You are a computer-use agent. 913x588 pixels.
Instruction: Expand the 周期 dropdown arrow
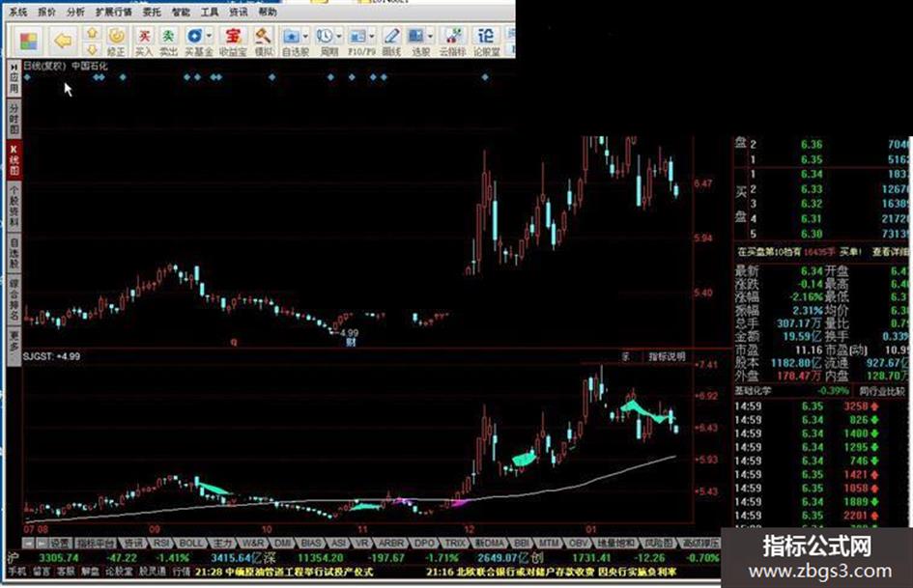pyautogui.click(x=339, y=36)
